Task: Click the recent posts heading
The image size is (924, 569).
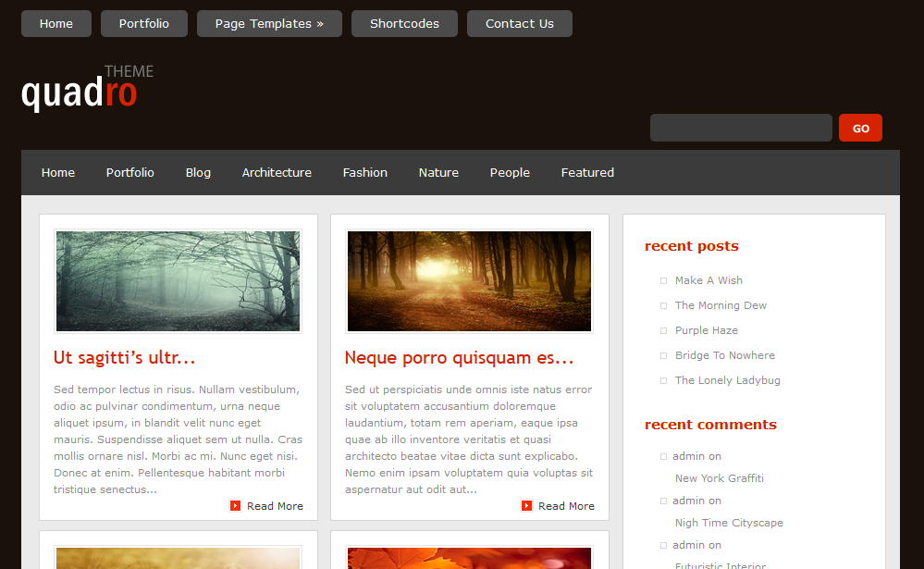Action: pos(691,246)
